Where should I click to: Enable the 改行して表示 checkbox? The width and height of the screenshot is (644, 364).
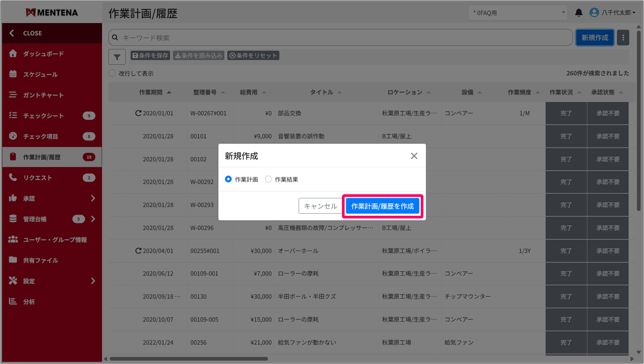[112, 73]
